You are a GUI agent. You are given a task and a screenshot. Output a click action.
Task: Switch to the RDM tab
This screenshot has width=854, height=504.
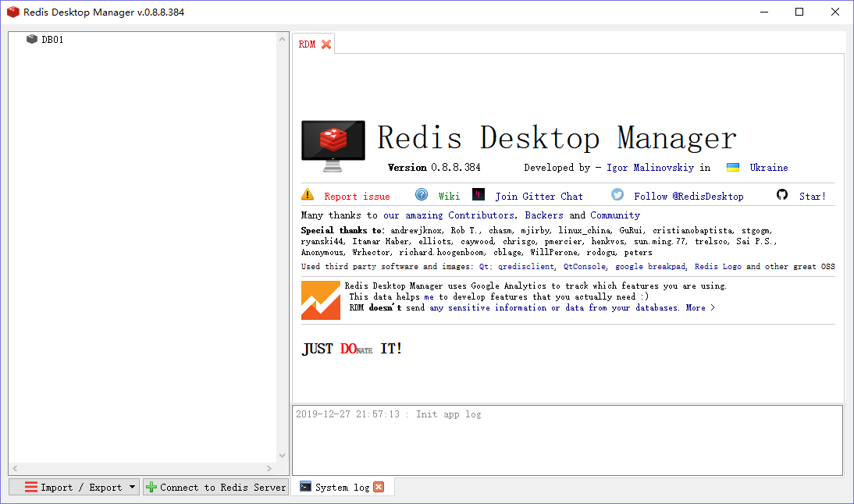click(x=308, y=44)
